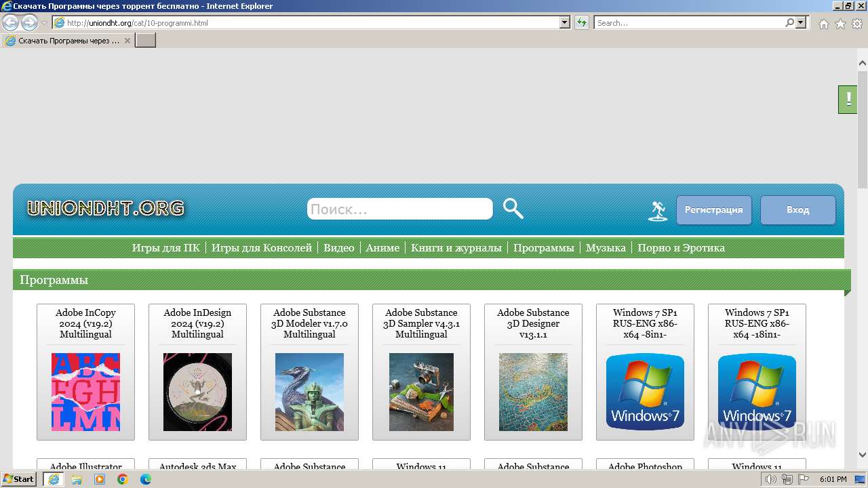Open the Программы menu item
This screenshot has height=488, width=868.
click(544, 248)
